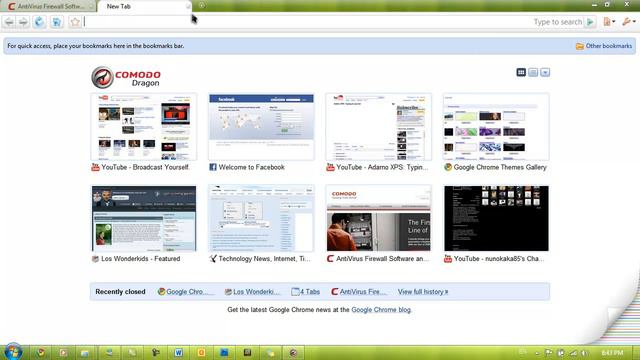Open the Los Wonderkids - Featured thumbnail
Viewport: 640px width, 360px height.
[x=144, y=218]
